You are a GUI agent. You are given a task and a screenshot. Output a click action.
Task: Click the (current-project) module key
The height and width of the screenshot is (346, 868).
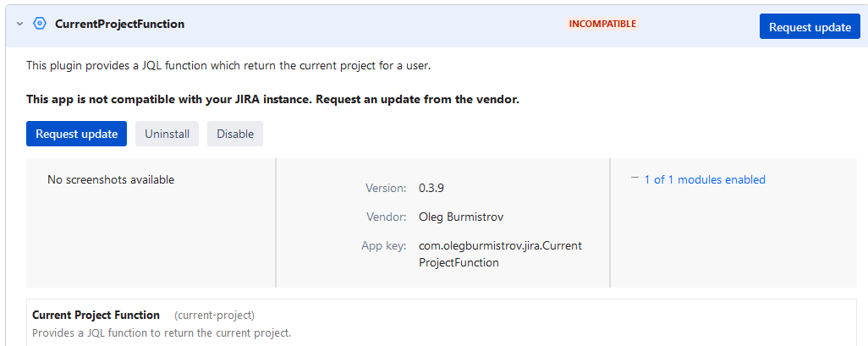214,316
